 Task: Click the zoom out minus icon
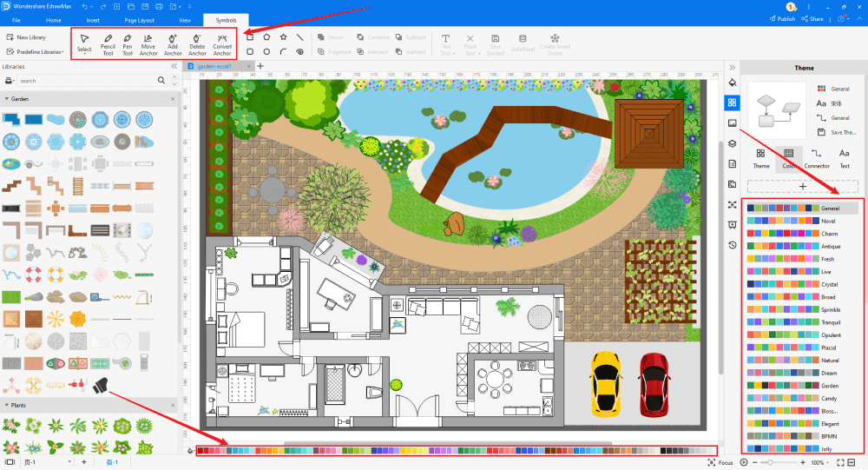tap(756, 462)
